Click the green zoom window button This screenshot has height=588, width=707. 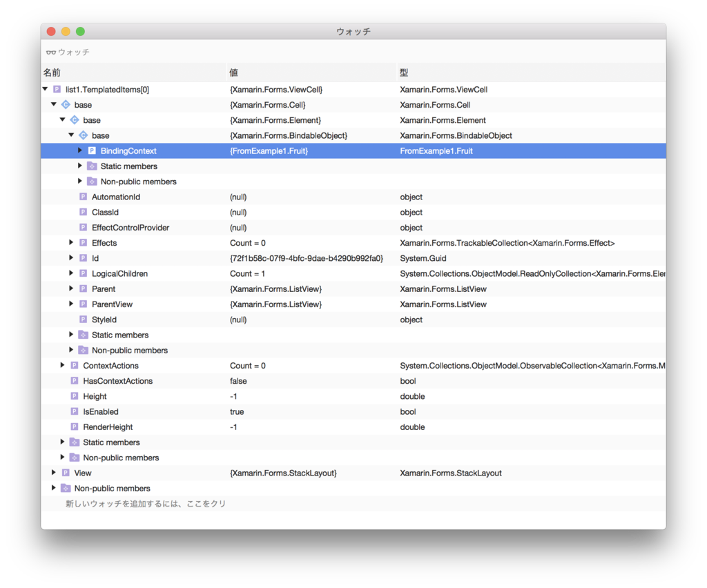tap(80, 31)
